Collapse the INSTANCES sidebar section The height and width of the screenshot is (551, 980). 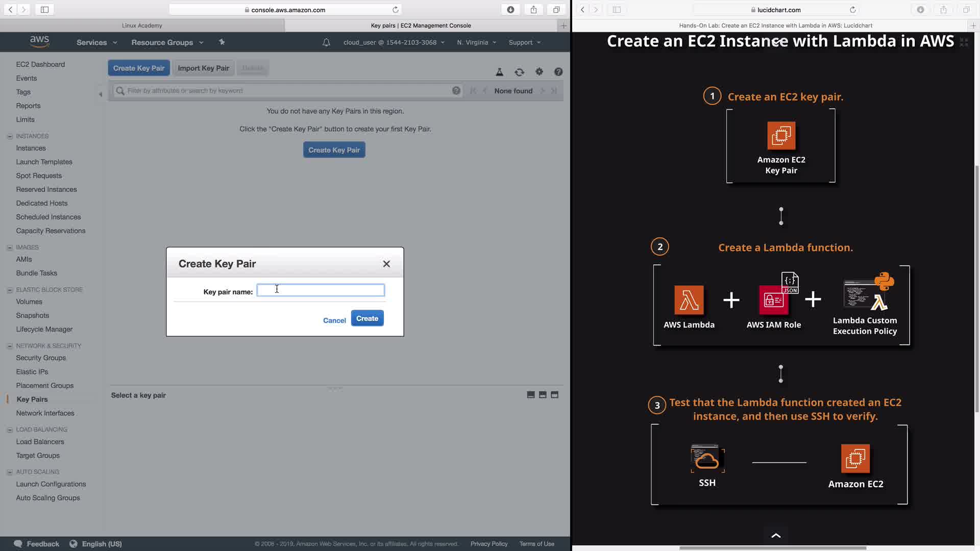[x=10, y=136]
